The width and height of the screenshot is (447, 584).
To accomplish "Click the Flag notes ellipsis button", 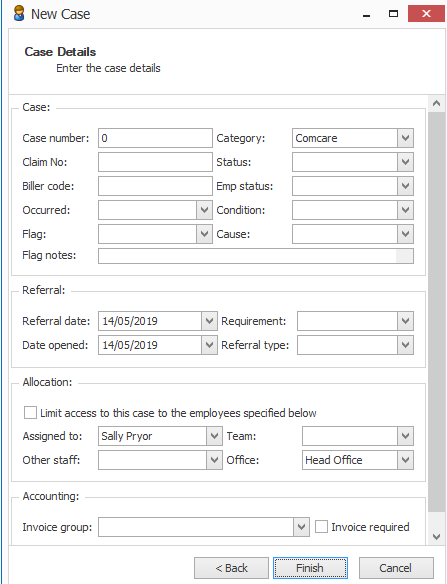I will pos(404,256).
